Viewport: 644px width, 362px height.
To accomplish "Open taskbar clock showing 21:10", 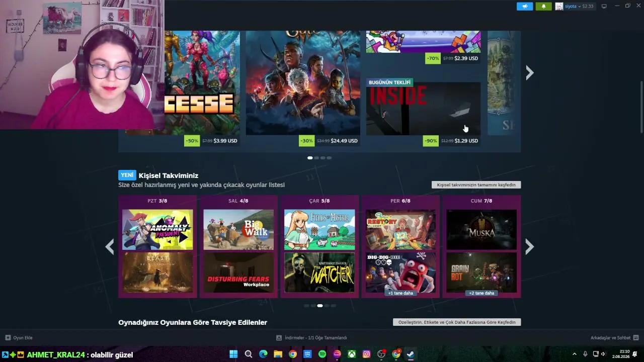I will click(621, 354).
